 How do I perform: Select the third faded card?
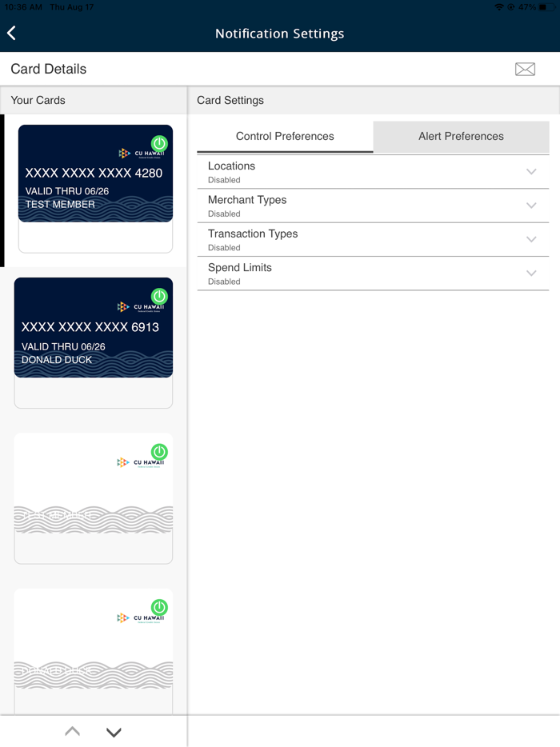94,498
